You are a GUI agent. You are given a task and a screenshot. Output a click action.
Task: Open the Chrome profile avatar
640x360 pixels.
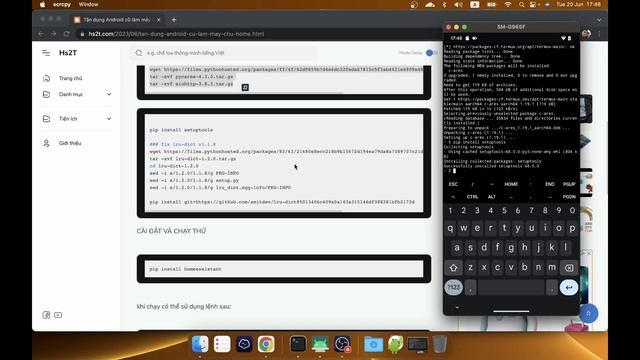pos(587,34)
